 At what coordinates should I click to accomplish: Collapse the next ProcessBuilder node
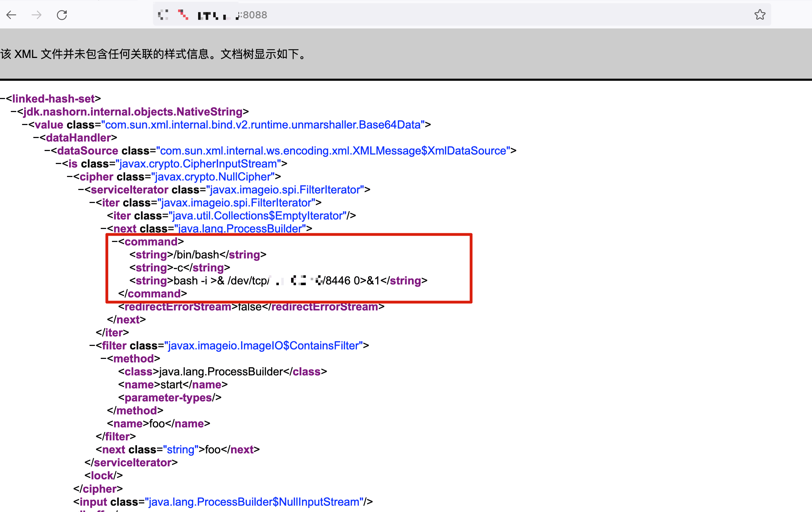pyautogui.click(x=104, y=229)
